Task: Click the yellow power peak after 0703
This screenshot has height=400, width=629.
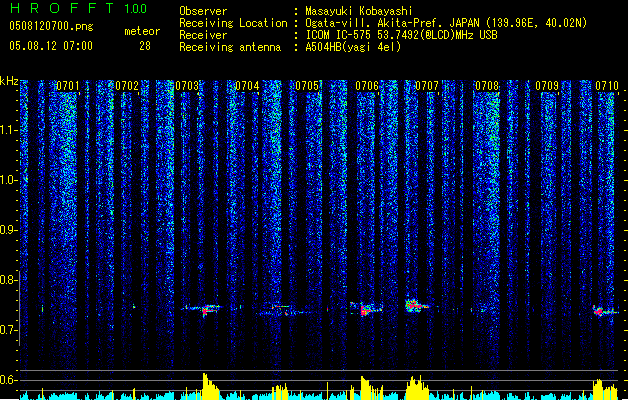Action: coord(210,386)
